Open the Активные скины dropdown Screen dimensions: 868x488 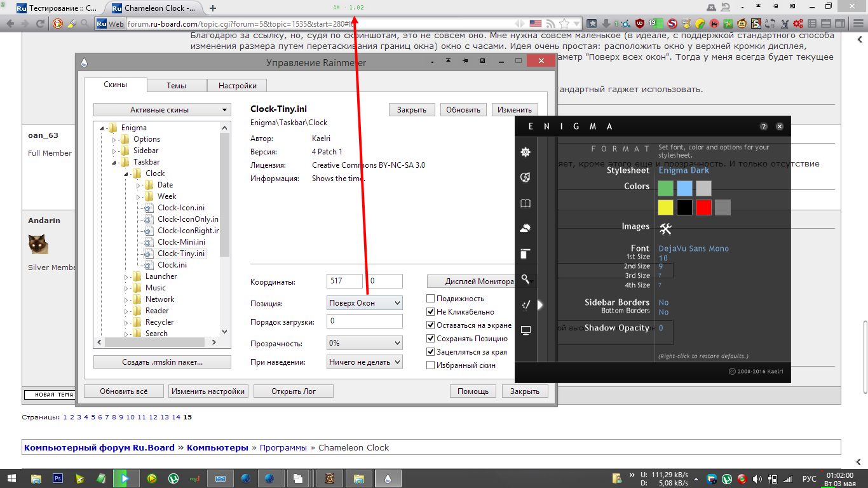162,109
